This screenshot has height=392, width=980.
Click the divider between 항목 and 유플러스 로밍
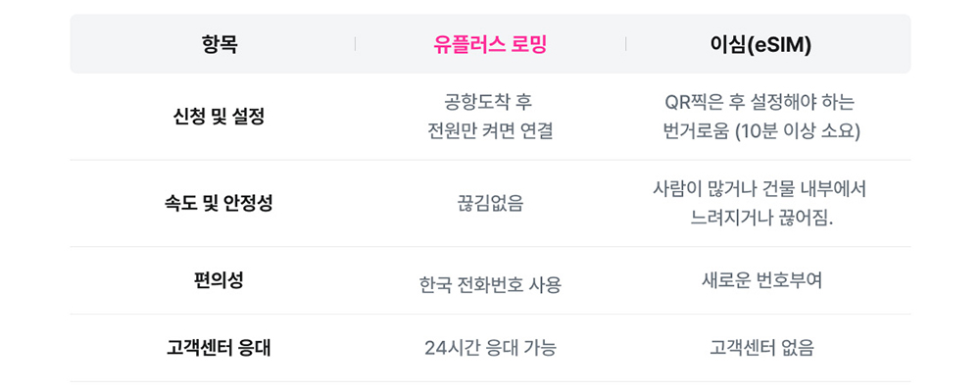(355, 44)
